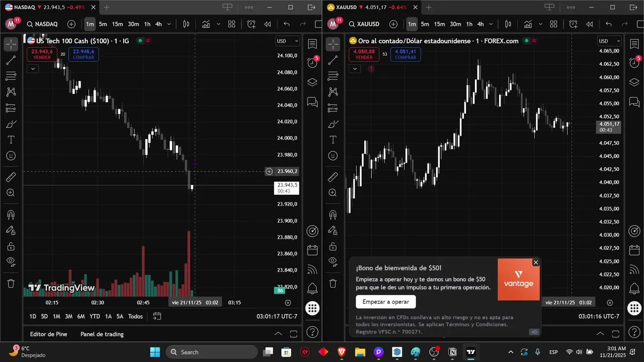
Task: Open the help center in NASDAQ window
Action: pos(312,332)
